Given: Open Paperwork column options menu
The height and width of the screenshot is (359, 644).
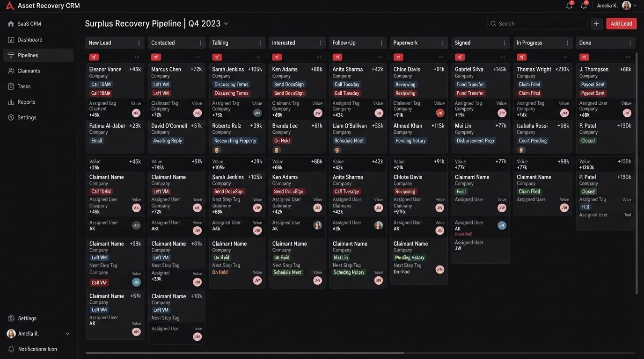Looking at the screenshot, I should click(443, 43).
